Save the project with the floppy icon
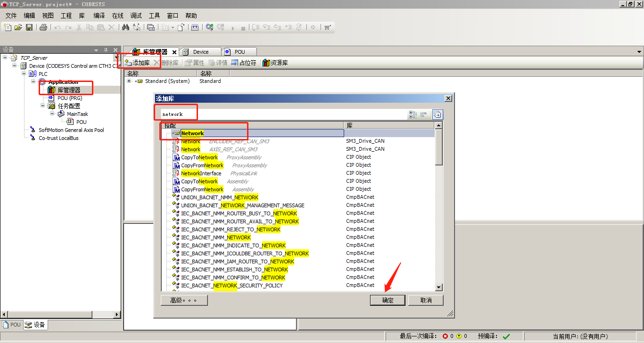 (x=29, y=27)
